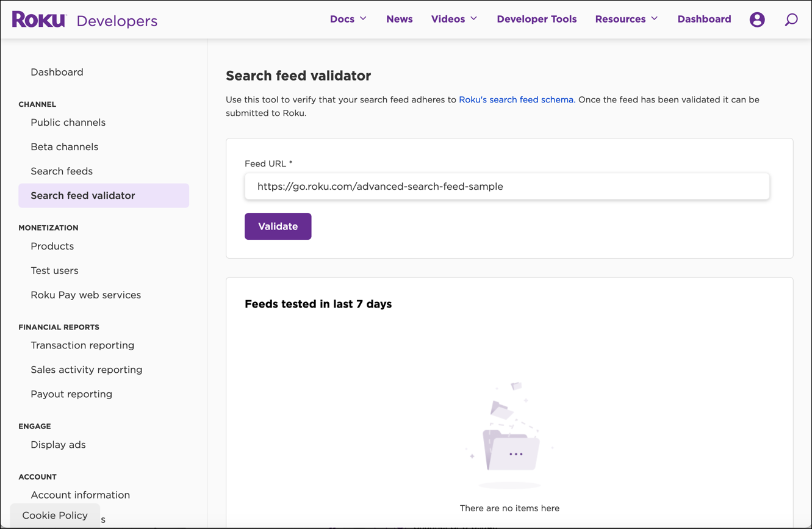The image size is (812, 529).
Task: Open Search feeds in the sidebar
Action: coord(62,171)
